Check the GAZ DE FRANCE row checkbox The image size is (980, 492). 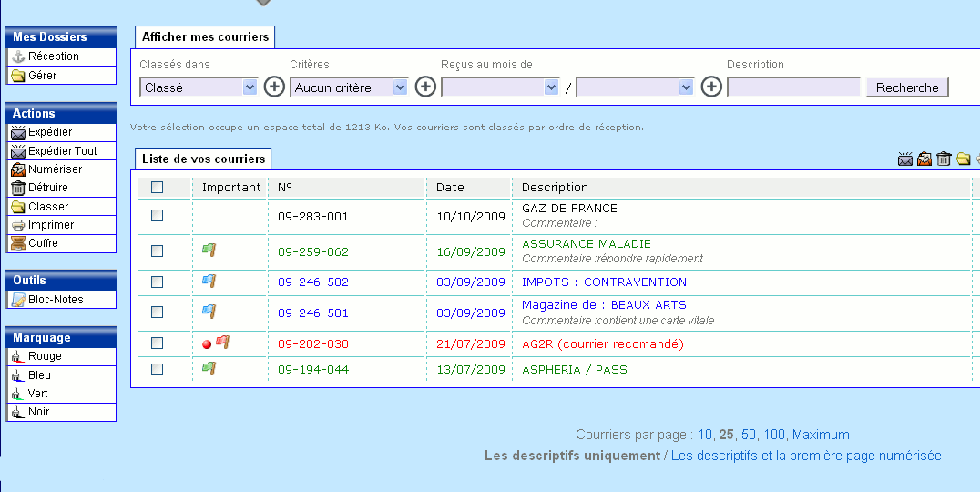tap(158, 216)
